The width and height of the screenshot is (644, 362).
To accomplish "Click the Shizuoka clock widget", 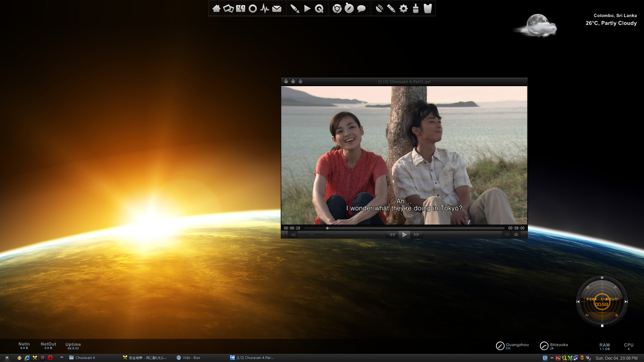I will [x=554, y=346].
